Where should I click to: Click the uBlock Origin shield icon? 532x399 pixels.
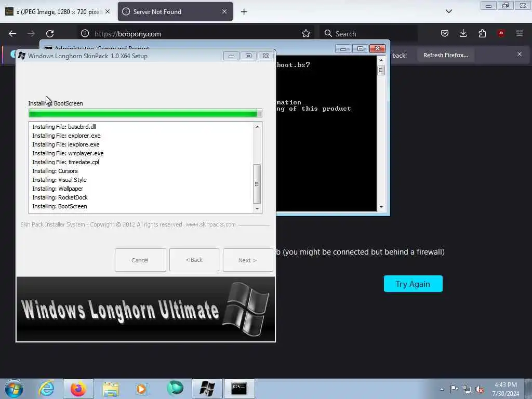(x=501, y=33)
